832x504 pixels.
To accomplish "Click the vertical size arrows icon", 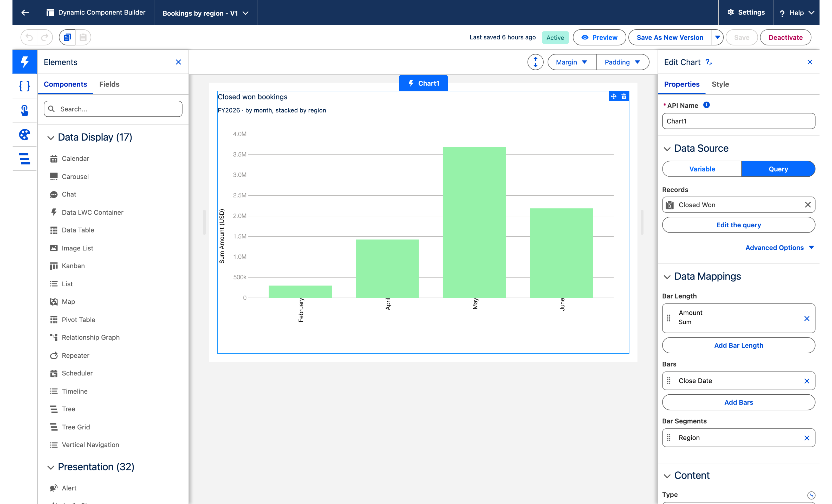I will [535, 62].
